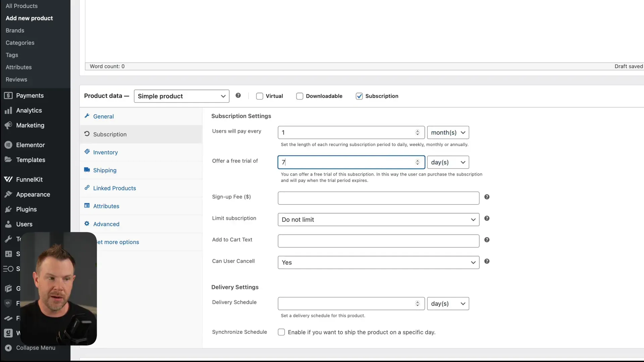This screenshot has width=644, height=362.
Task: Click the Payments dollar icon in sidebar
Action: tap(8, 96)
